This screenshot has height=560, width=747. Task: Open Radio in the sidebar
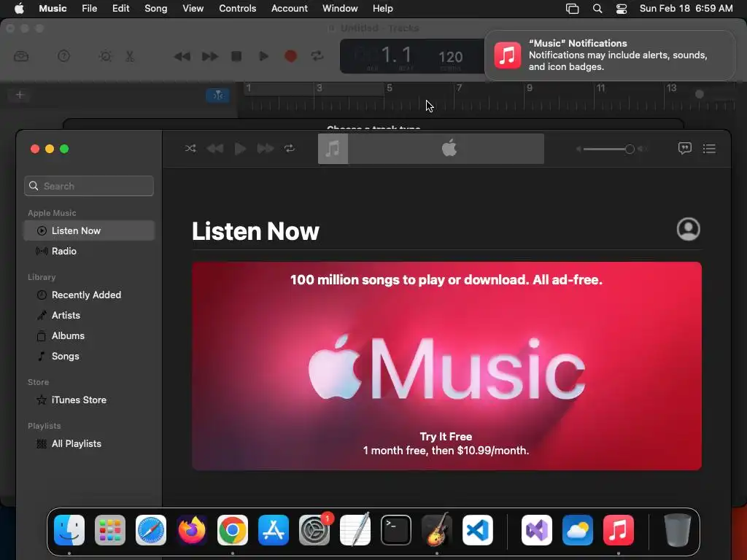pos(89,251)
